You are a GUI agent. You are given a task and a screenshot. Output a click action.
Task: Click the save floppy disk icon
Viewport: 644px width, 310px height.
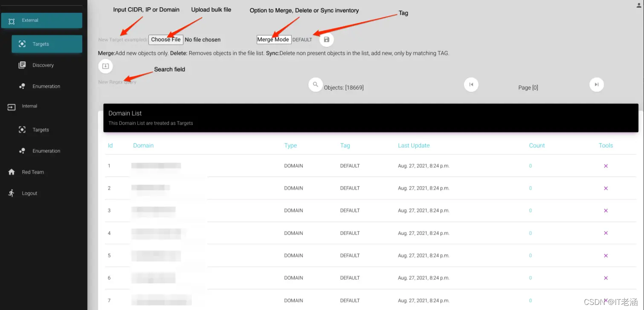click(x=327, y=40)
